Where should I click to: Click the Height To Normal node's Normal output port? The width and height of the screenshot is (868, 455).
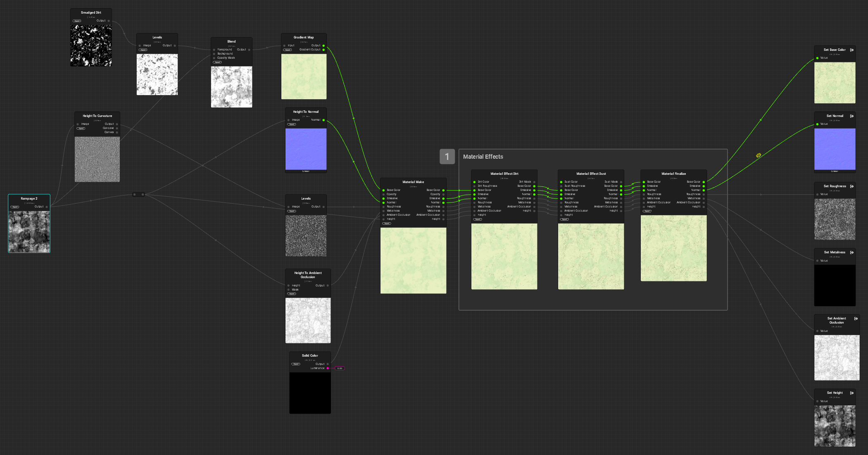323,120
